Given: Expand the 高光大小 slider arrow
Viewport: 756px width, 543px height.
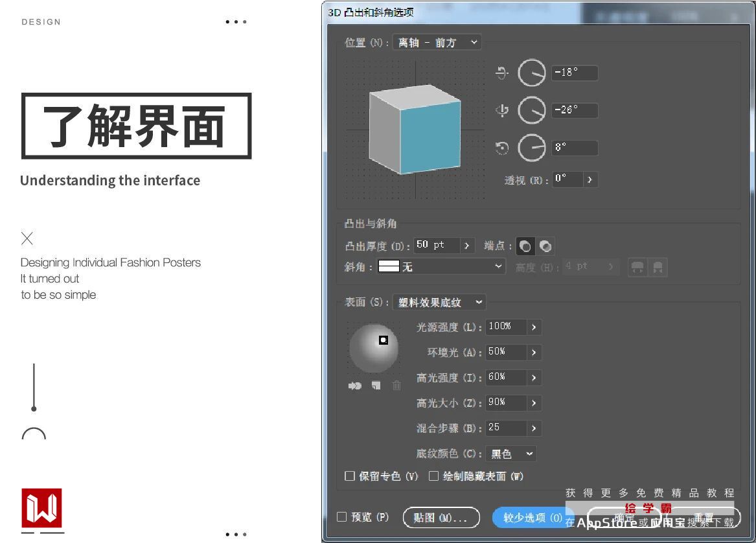Looking at the screenshot, I should [x=534, y=402].
